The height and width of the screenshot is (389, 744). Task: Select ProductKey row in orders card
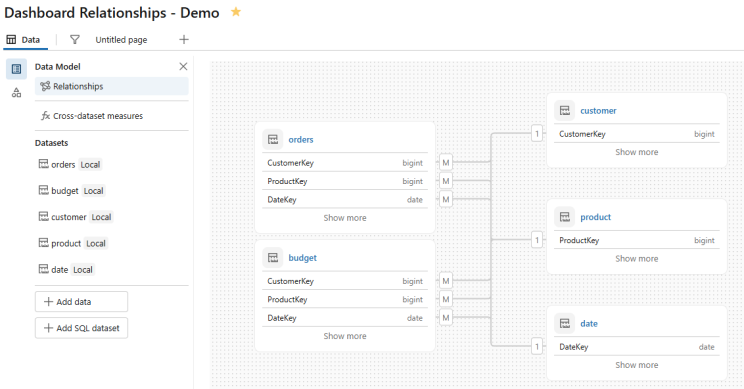coord(345,181)
